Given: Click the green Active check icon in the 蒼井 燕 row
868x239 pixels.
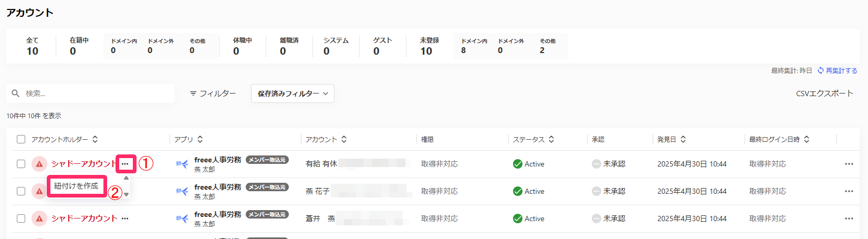Looking at the screenshot, I should point(518,219).
